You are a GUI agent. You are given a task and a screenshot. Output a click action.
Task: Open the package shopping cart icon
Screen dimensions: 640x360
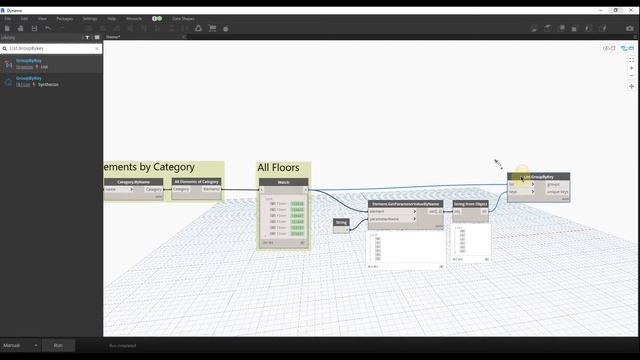(x=212, y=28)
